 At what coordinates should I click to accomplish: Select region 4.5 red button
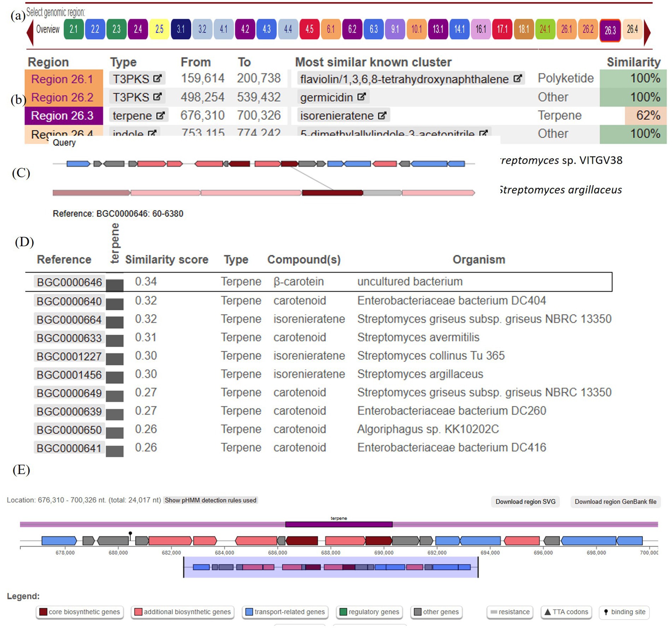310,29
